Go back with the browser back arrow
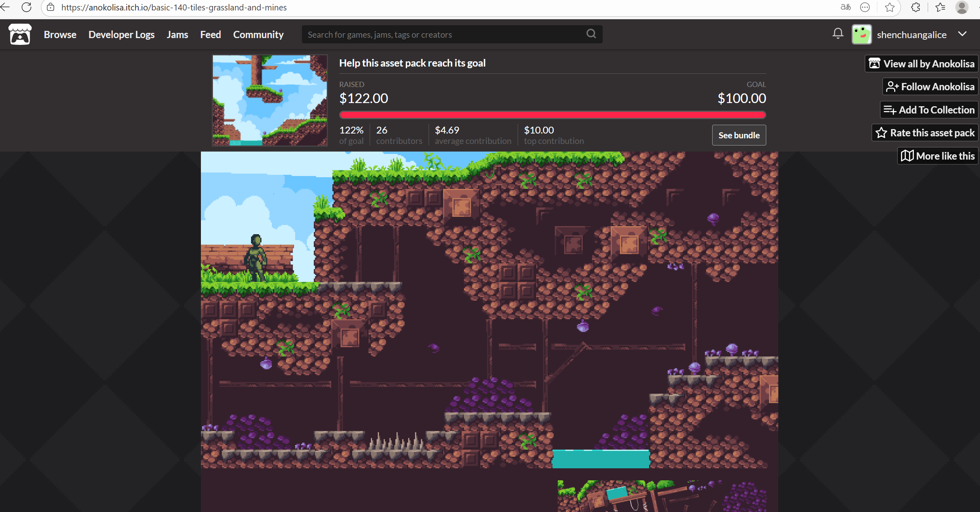The height and width of the screenshot is (512, 980). 5,7
